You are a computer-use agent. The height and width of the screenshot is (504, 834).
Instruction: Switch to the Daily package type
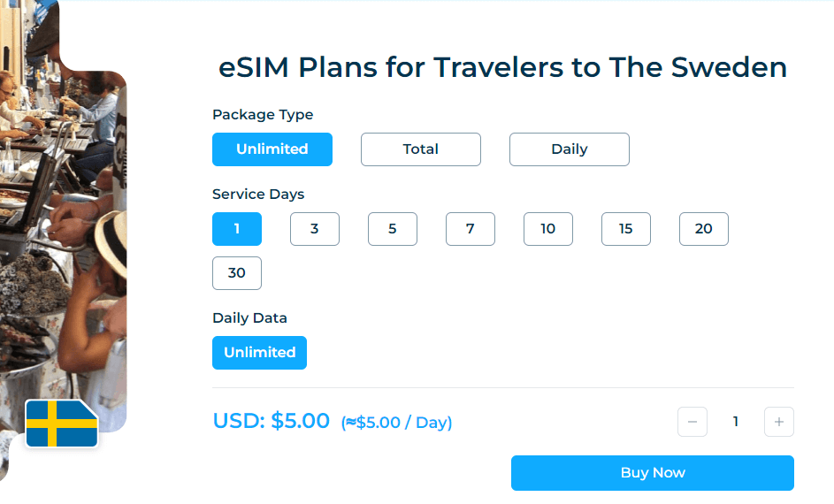[x=570, y=149]
